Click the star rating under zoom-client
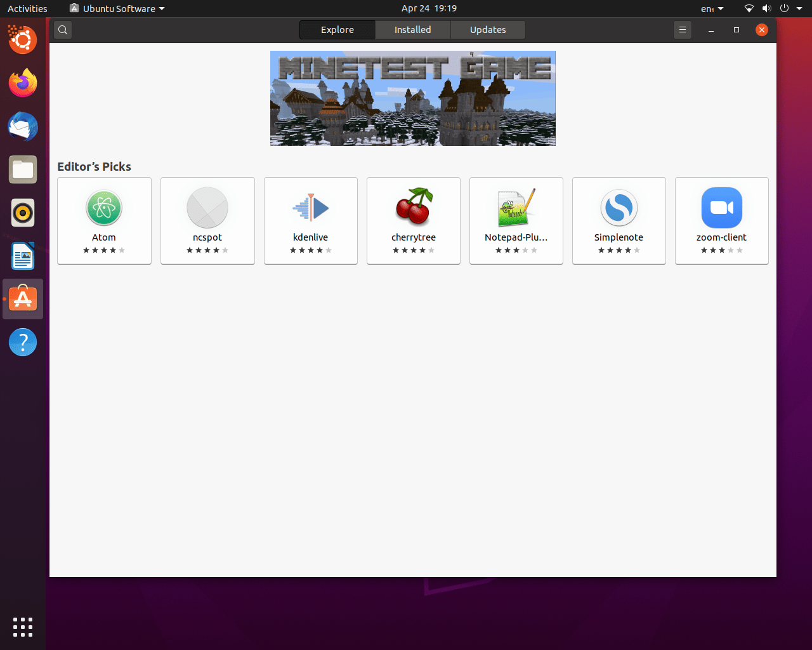The image size is (812, 650). click(722, 250)
